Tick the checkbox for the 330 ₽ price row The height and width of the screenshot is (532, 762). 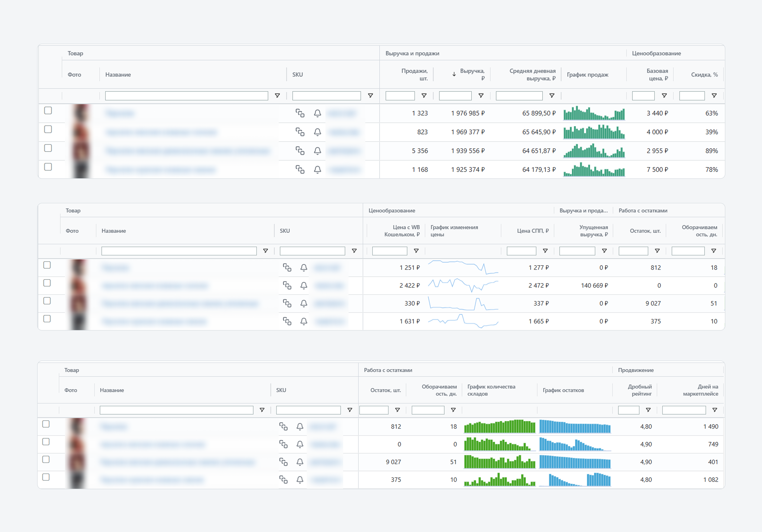(x=47, y=301)
